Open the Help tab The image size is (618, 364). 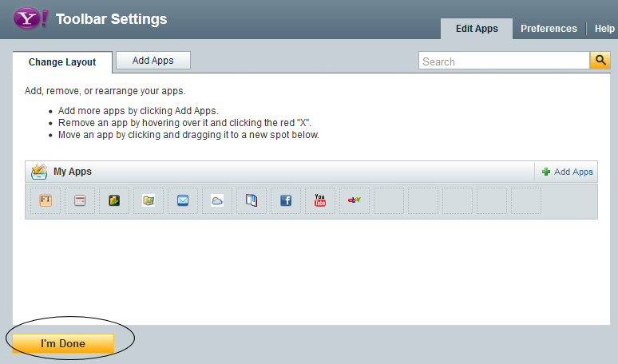pos(604,29)
